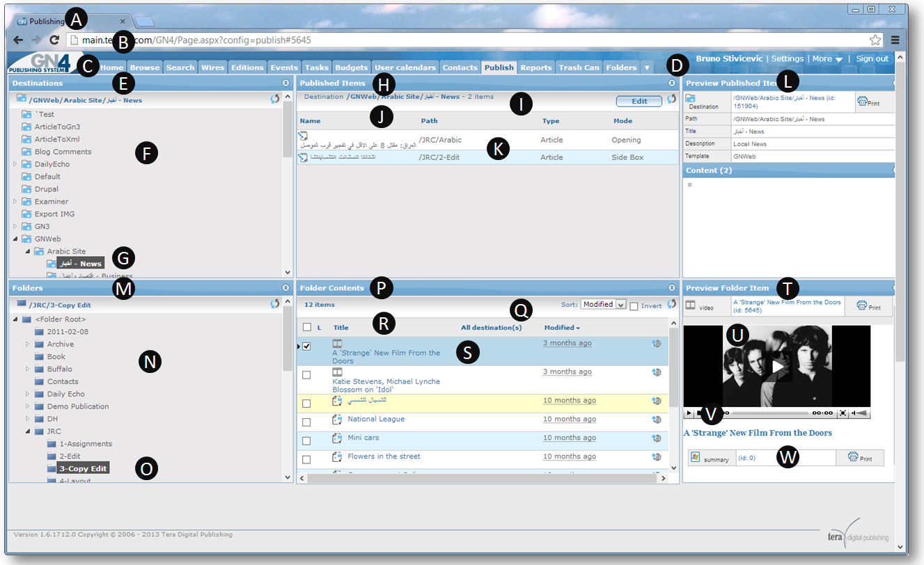Viewport: 924px width, 565px height.
Task: Click the article icon of /JRC/Arabic published item
Action: pyautogui.click(x=303, y=135)
